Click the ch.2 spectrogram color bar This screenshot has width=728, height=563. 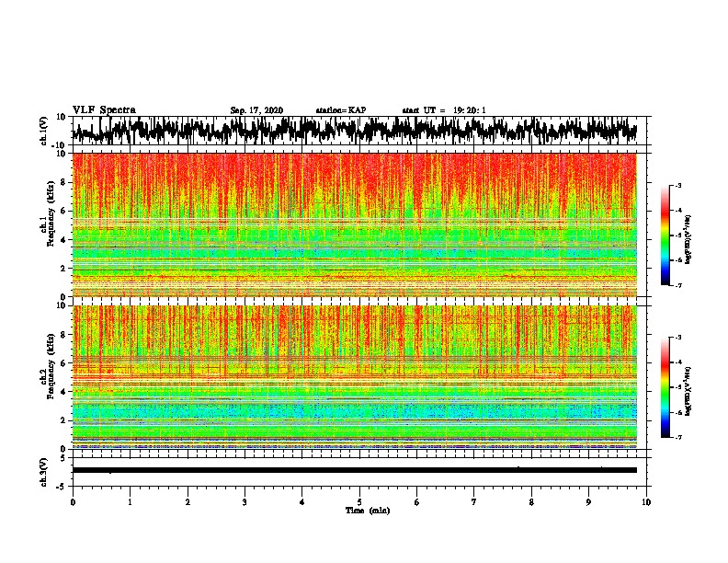(665, 387)
